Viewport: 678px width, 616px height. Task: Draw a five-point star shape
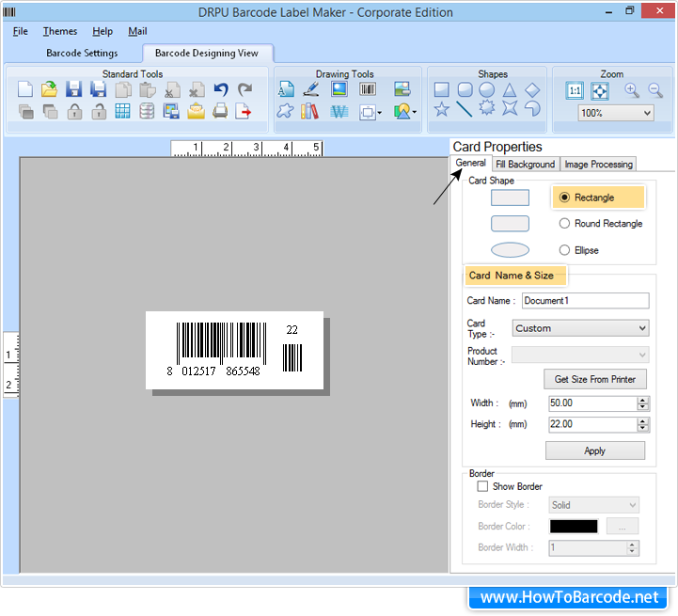click(x=441, y=109)
